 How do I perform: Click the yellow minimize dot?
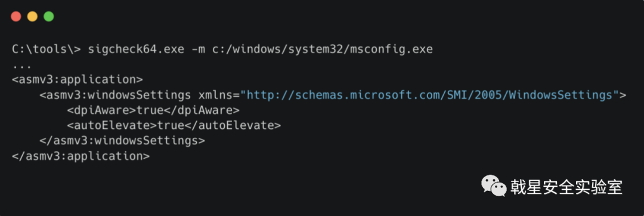(x=32, y=17)
